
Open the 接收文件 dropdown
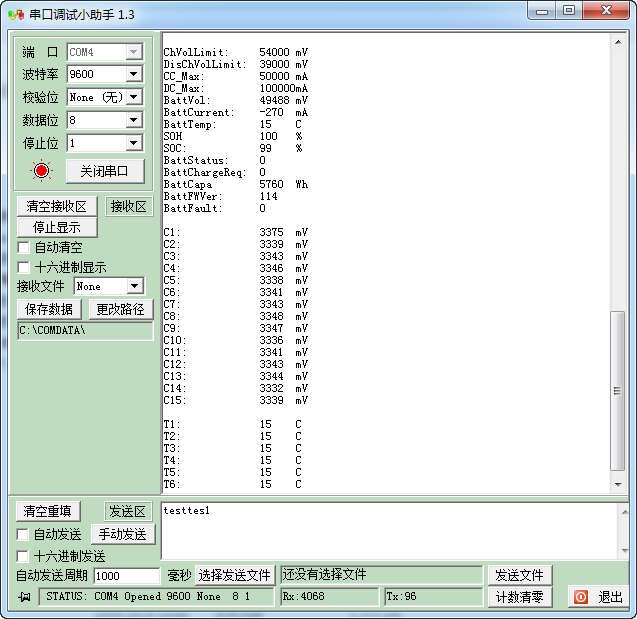(134, 287)
